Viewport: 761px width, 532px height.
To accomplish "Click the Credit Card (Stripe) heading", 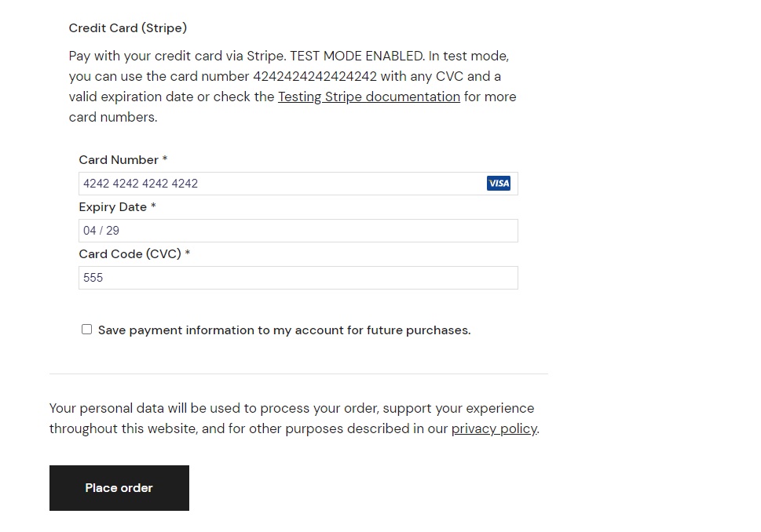I will pos(128,28).
